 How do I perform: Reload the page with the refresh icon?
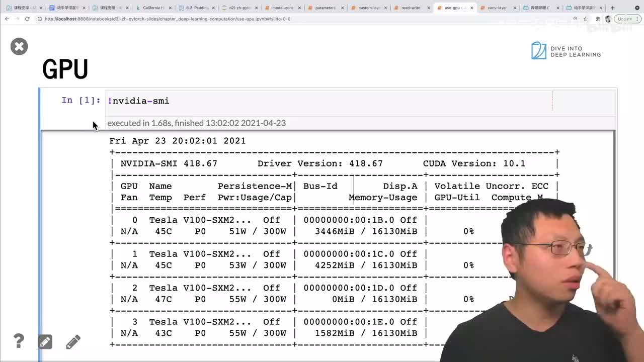point(27,19)
